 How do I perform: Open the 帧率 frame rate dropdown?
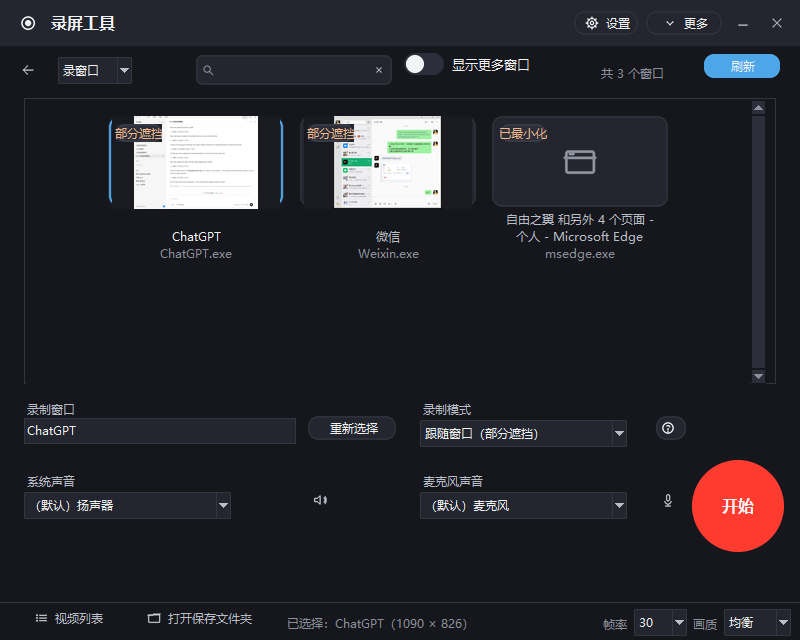(x=660, y=623)
